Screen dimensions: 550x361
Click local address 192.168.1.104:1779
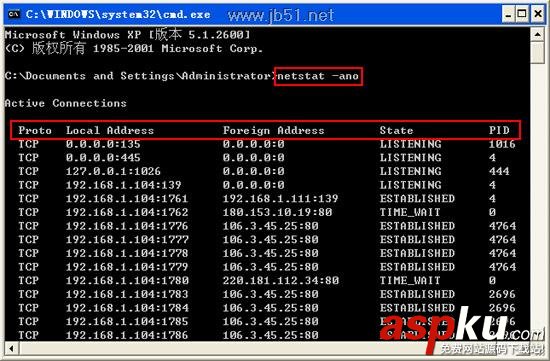(127, 267)
